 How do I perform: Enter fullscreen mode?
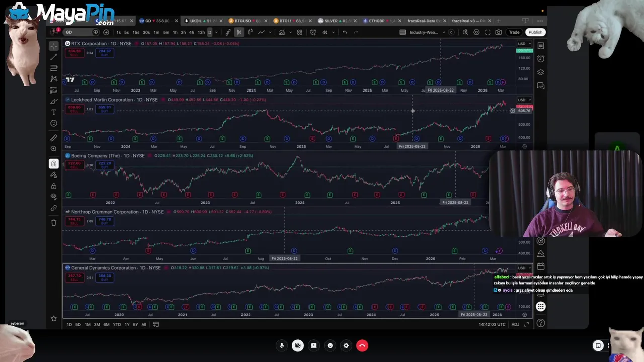488,32
